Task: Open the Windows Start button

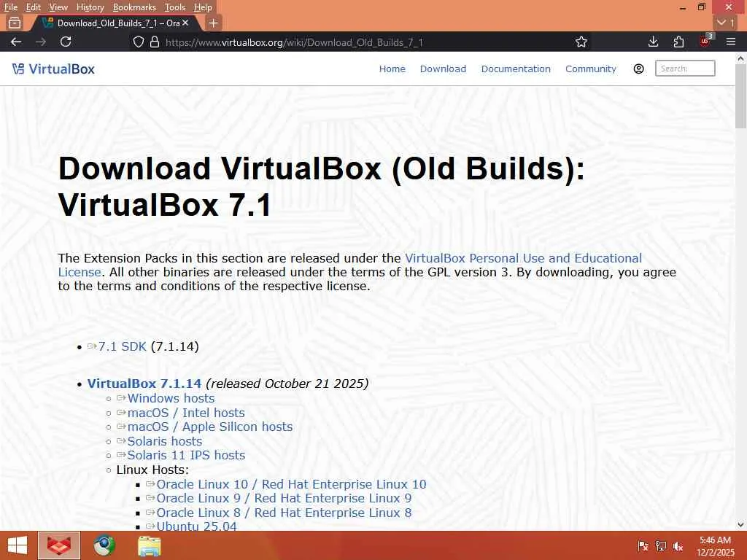Action: 18,545
